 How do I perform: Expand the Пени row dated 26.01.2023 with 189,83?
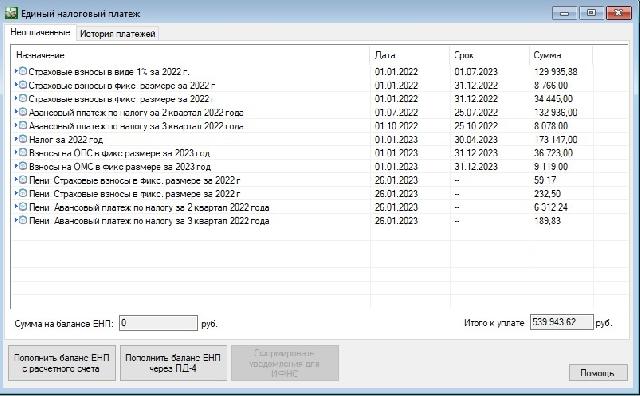(x=16, y=220)
